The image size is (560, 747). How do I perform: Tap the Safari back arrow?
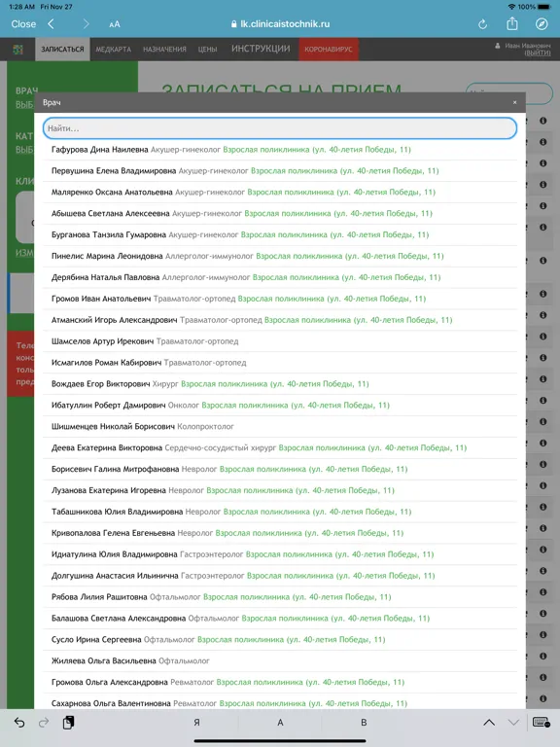pyautogui.click(x=51, y=23)
